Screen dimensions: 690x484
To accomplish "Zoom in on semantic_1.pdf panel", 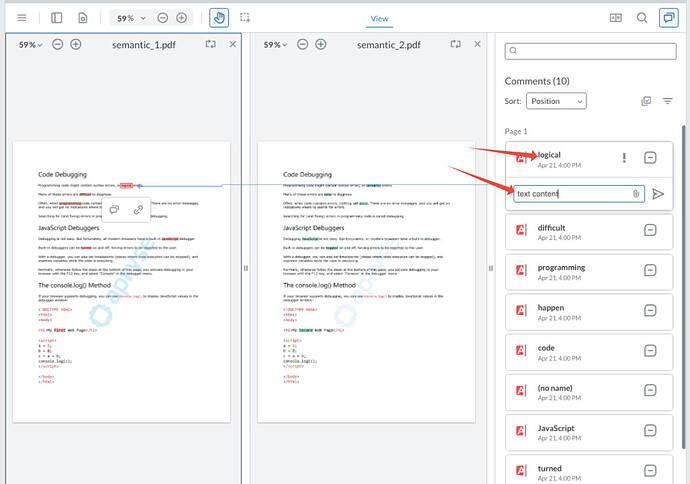I will (76, 44).
